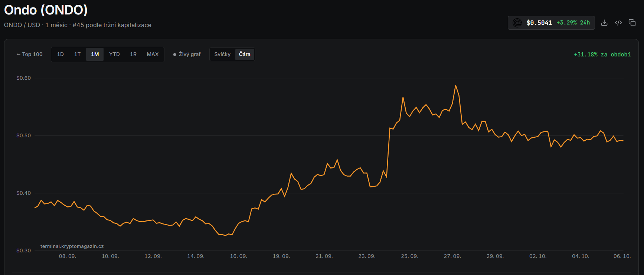This screenshot has width=644, height=275.
Task: Click the Ondo coin logo icon
Action: point(517,23)
